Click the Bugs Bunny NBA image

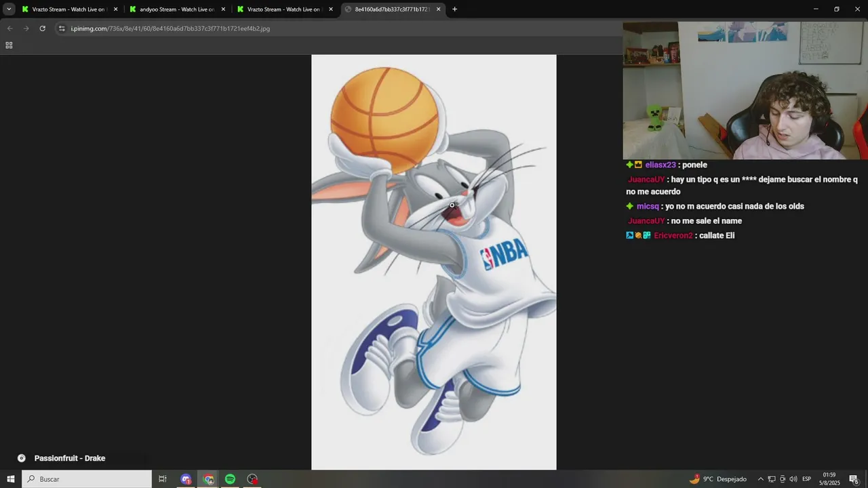coord(434,262)
